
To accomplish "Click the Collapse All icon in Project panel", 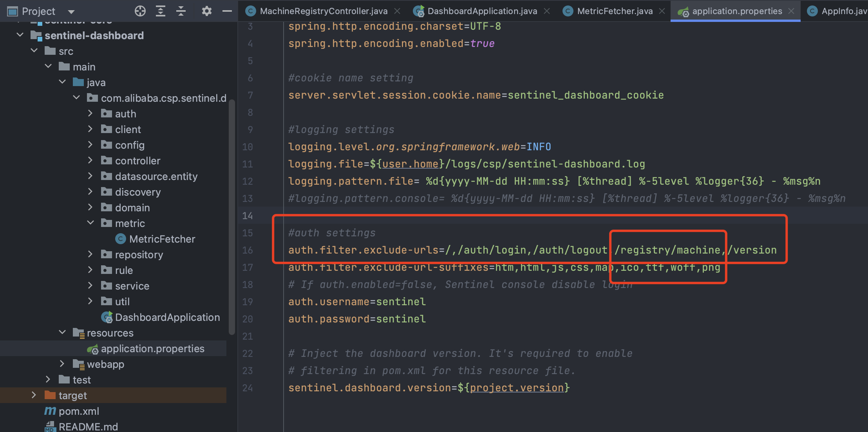I will (181, 11).
